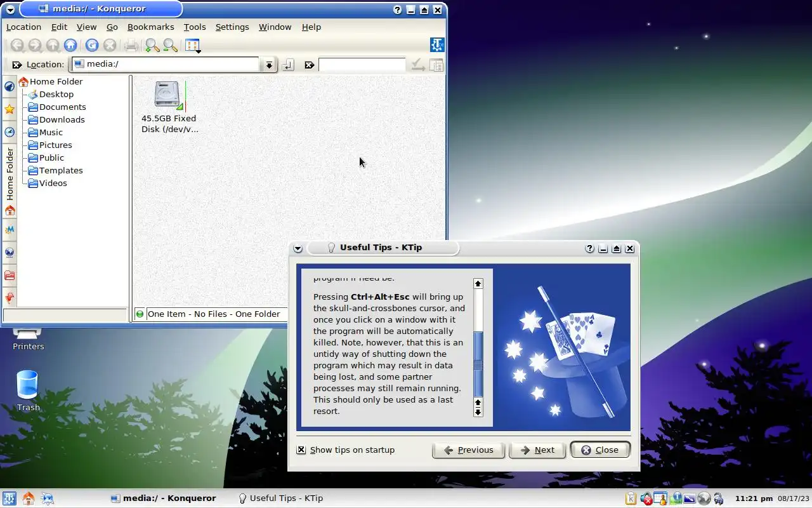The width and height of the screenshot is (812, 508).
Task: Open the Go menu
Action: click(112, 27)
